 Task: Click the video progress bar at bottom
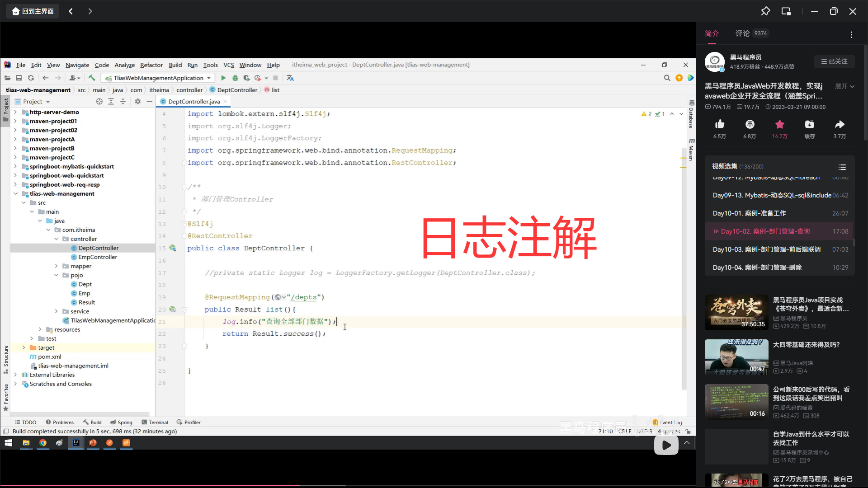pyautogui.click(x=348, y=486)
